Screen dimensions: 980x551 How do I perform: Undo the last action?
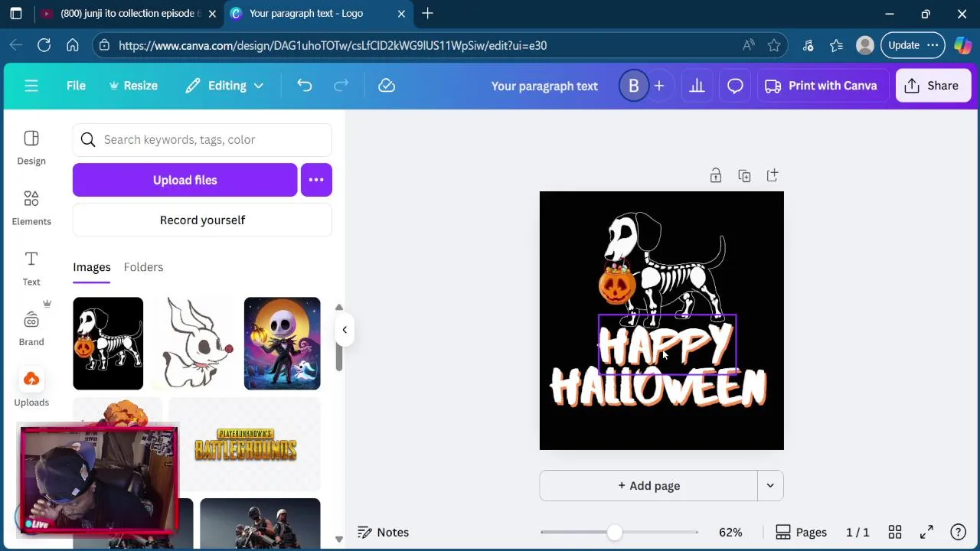(x=305, y=86)
